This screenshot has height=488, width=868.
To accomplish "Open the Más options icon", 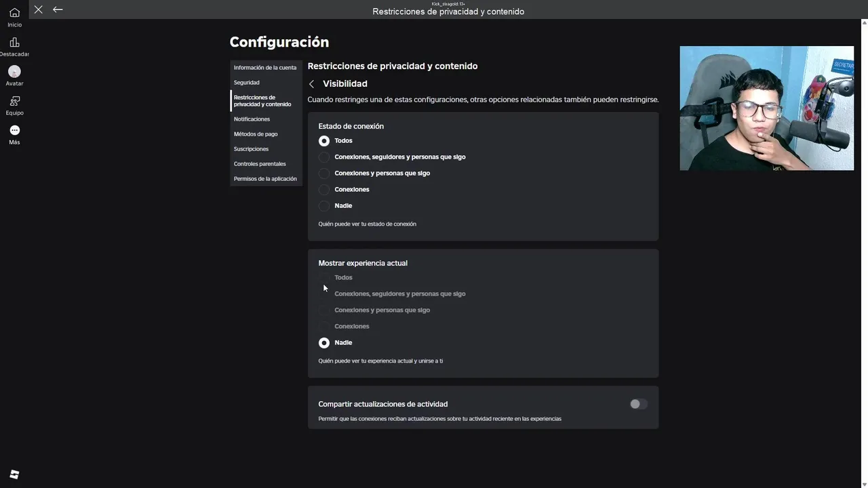I will click(14, 130).
